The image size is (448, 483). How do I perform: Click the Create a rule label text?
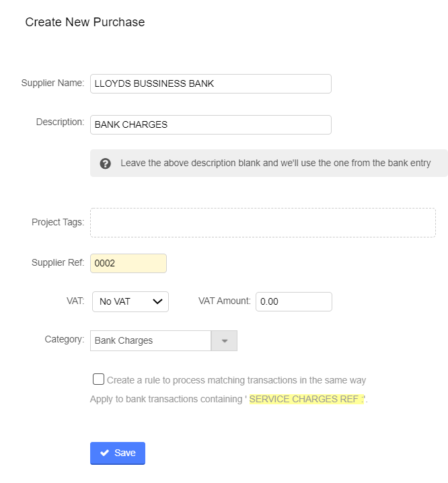[x=236, y=380]
